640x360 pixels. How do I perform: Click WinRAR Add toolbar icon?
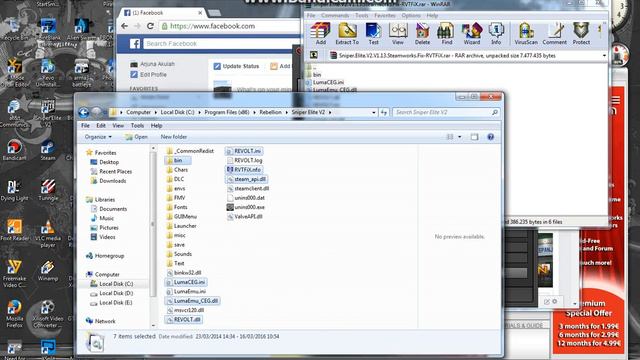click(x=320, y=33)
